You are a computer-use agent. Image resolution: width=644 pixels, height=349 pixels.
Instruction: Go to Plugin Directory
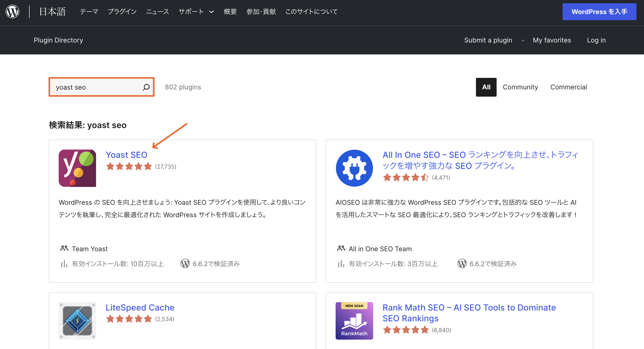(x=58, y=40)
